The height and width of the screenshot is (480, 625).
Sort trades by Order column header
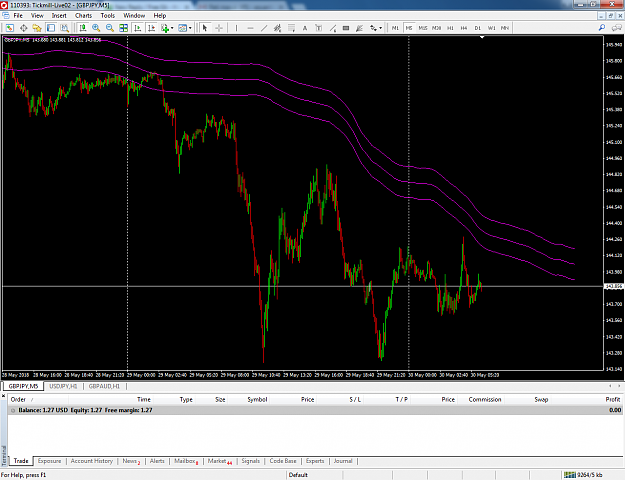(18, 399)
